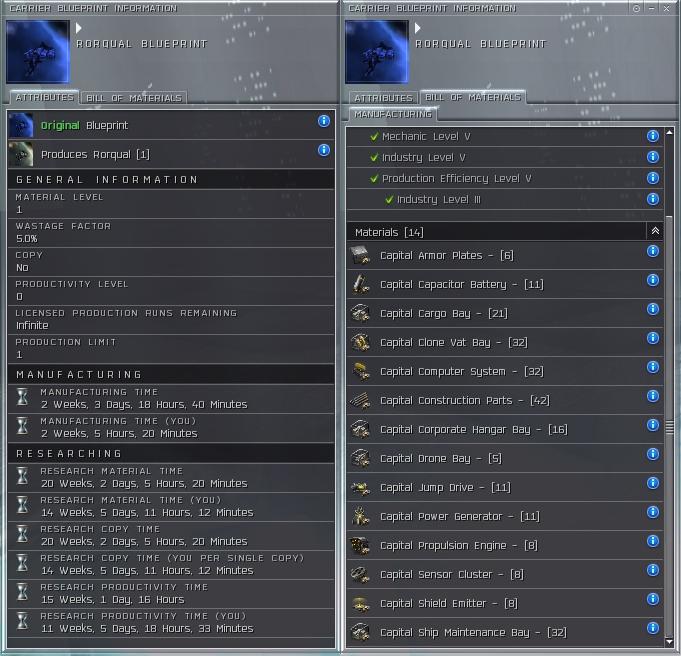Screen dimensions: 681x656
Task: Open info for Capital Drone Bay
Action: (652, 454)
